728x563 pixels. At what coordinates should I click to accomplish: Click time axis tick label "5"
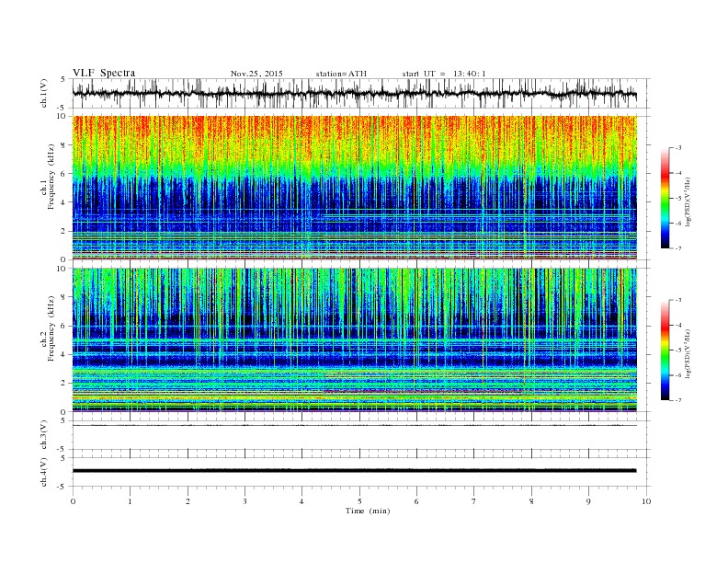359,501
